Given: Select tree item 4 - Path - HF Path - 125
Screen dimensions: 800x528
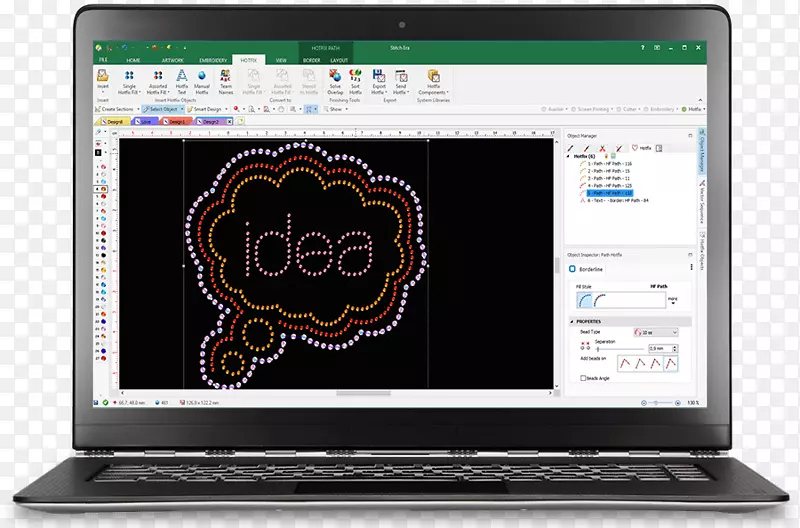Looking at the screenshot, I should tap(610, 186).
